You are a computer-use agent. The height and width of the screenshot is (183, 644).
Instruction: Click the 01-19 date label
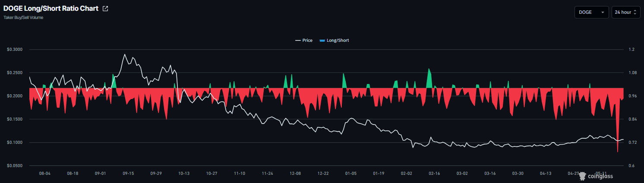coord(379,174)
